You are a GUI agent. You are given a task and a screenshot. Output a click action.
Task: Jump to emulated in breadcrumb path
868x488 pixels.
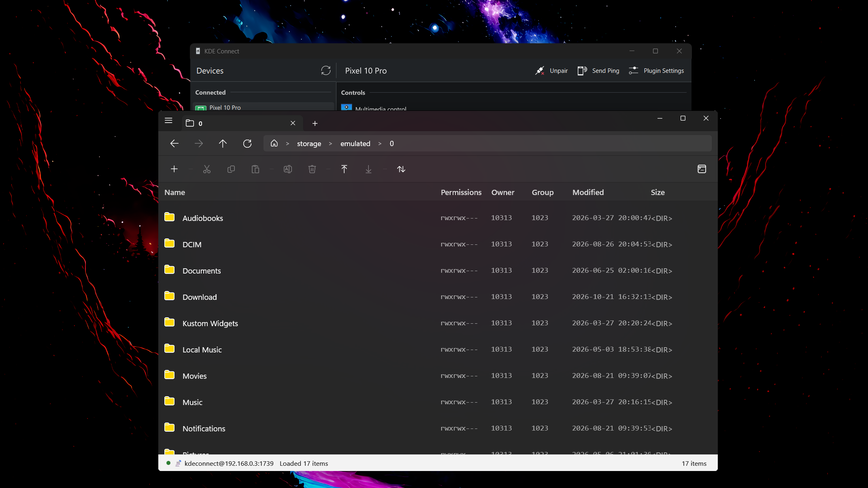355,144
